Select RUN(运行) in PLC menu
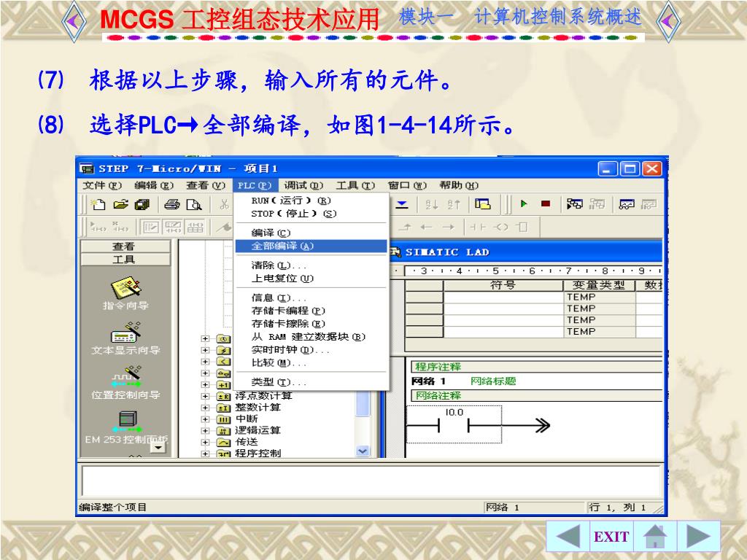 point(311,201)
